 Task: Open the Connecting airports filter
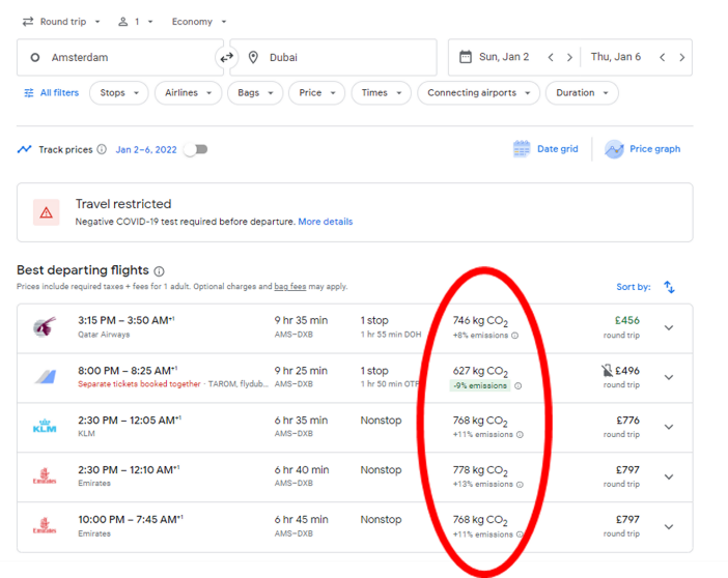click(478, 93)
